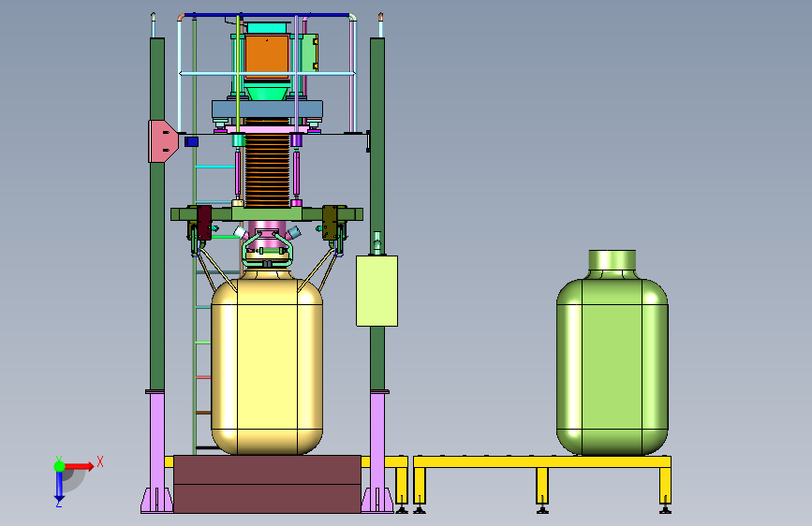812x526 pixels.
Task: Select the small fitting on top of the control box
Action: coord(377,242)
